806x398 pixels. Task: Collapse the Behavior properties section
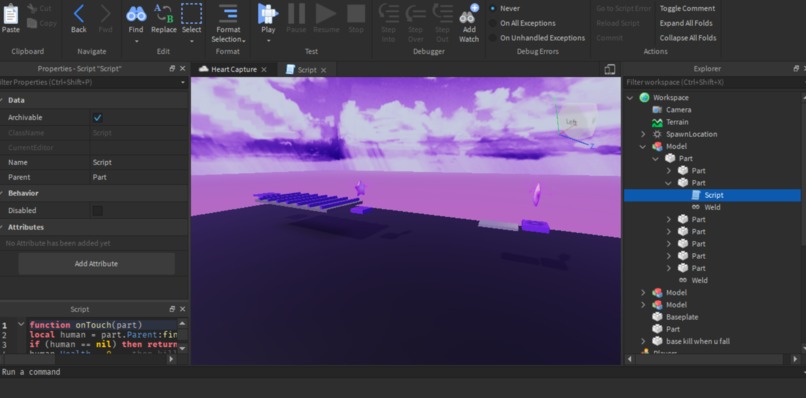[2, 193]
